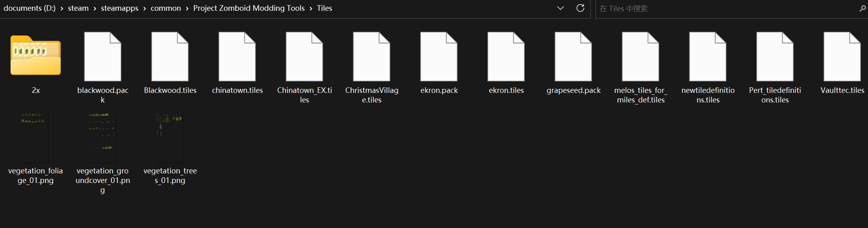Image resolution: width=868 pixels, height=228 pixels.
Task: Refresh the Tiles folder view
Action: pyautogui.click(x=580, y=8)
